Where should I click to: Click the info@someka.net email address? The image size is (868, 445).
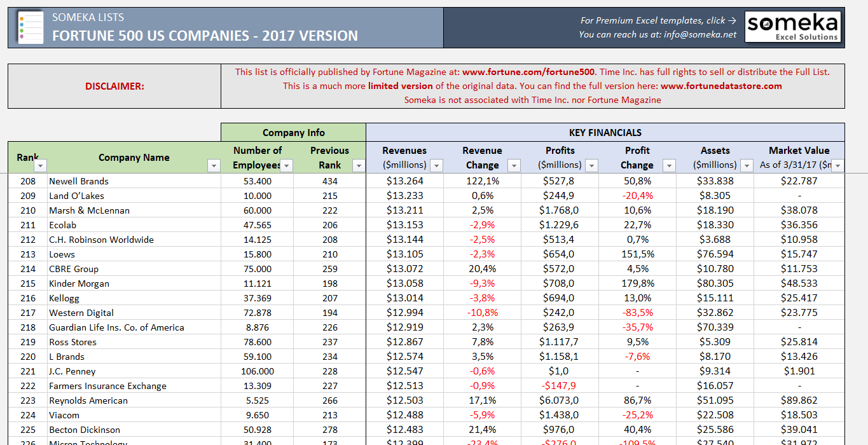pyautogui.click(x=700, y=34)
